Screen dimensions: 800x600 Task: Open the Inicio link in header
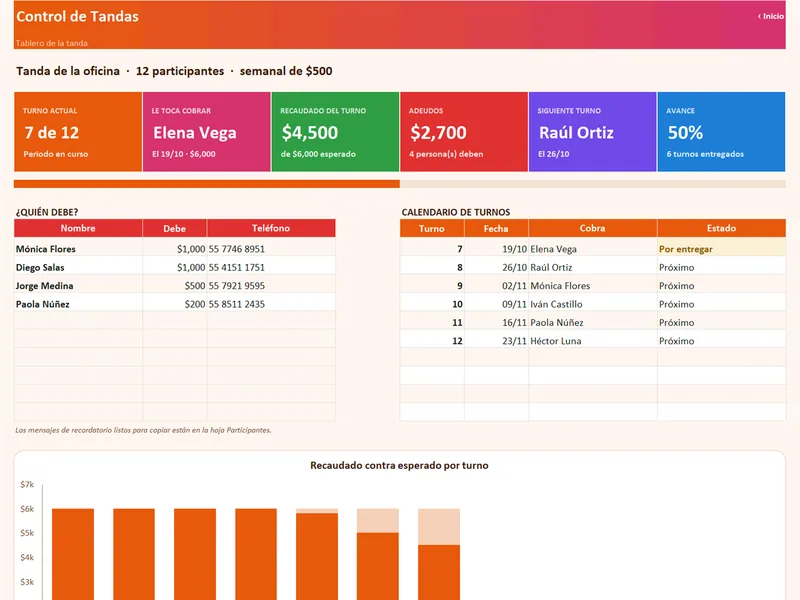[771, 16]
